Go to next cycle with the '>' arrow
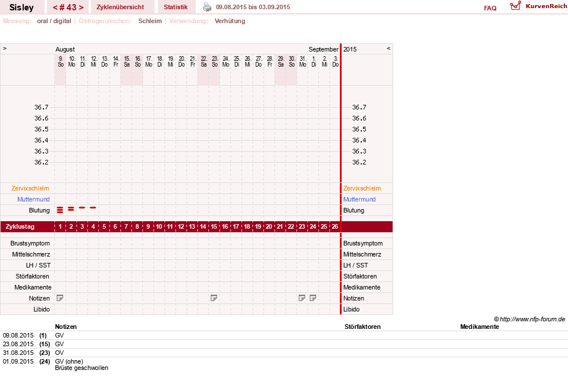 click(82, 8)
